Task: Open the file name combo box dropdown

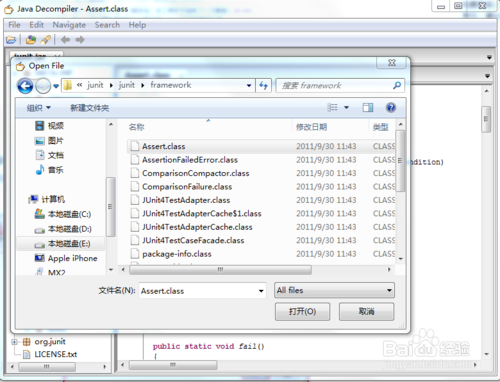Action: (x=261, y=291)
